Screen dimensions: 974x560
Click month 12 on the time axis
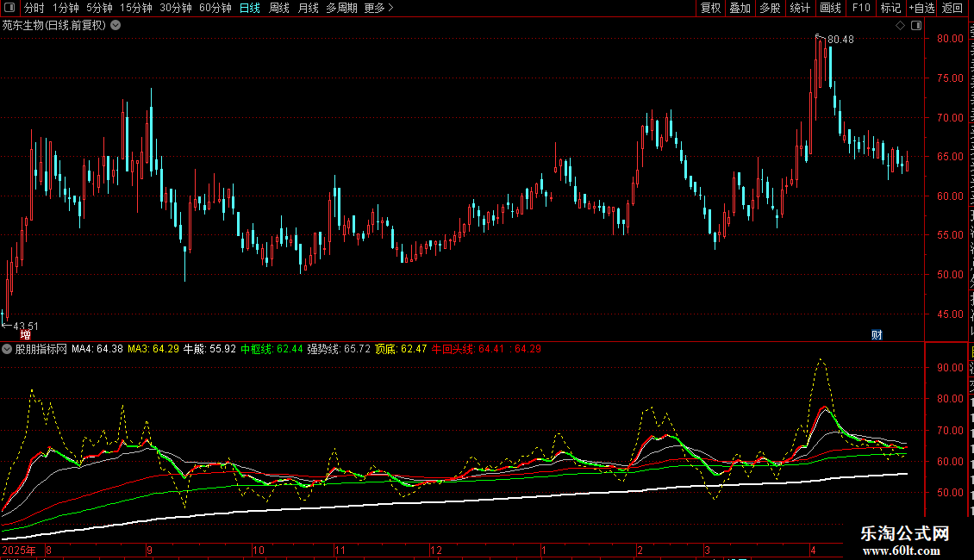coord(436,550)
